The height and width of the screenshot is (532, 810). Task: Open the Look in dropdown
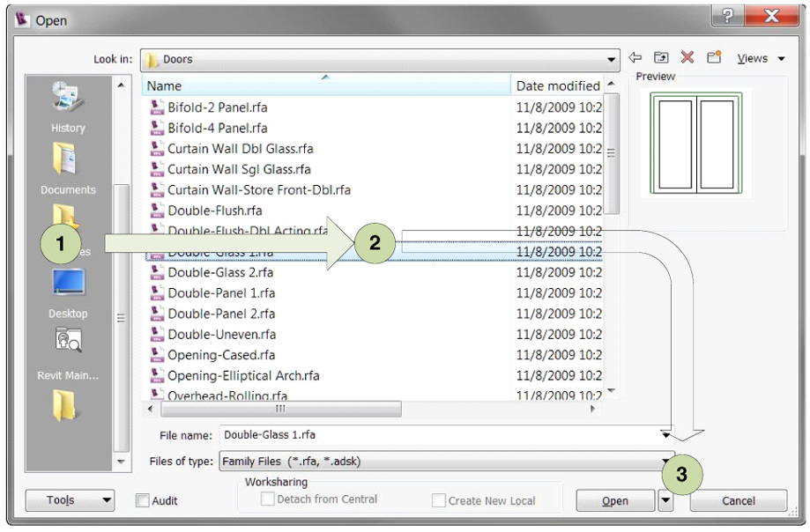pyautogui.click(x=612, y=57)
